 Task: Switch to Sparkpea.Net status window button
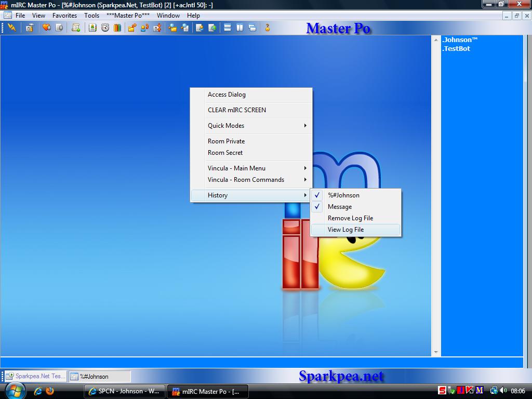36,376
